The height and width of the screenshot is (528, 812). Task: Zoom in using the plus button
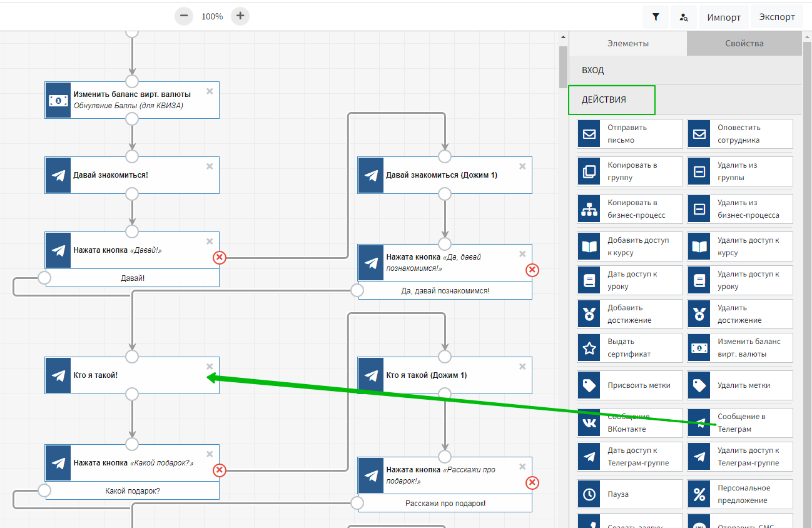pos(240,16)
